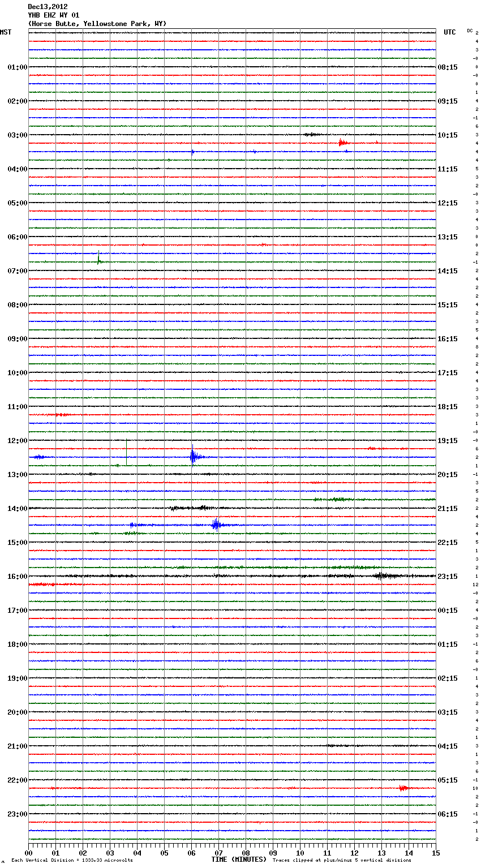Image resolution: width=481 pixels, height=868 pixels.
Task: Click the 03:00 MST time label
Action: point(17,135)
